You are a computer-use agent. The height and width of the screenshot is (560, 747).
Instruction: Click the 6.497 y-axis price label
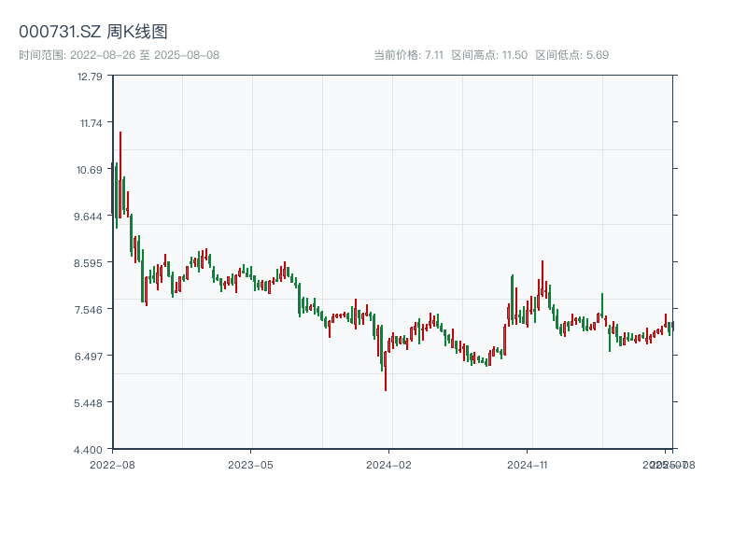tap(90, 357)
